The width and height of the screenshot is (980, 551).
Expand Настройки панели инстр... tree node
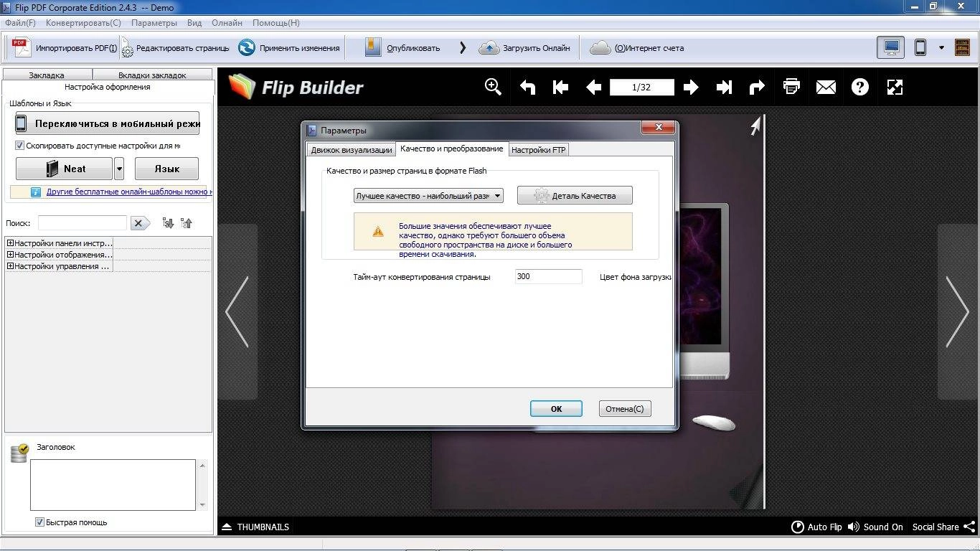pyautogui.click(x=10, y=243)
